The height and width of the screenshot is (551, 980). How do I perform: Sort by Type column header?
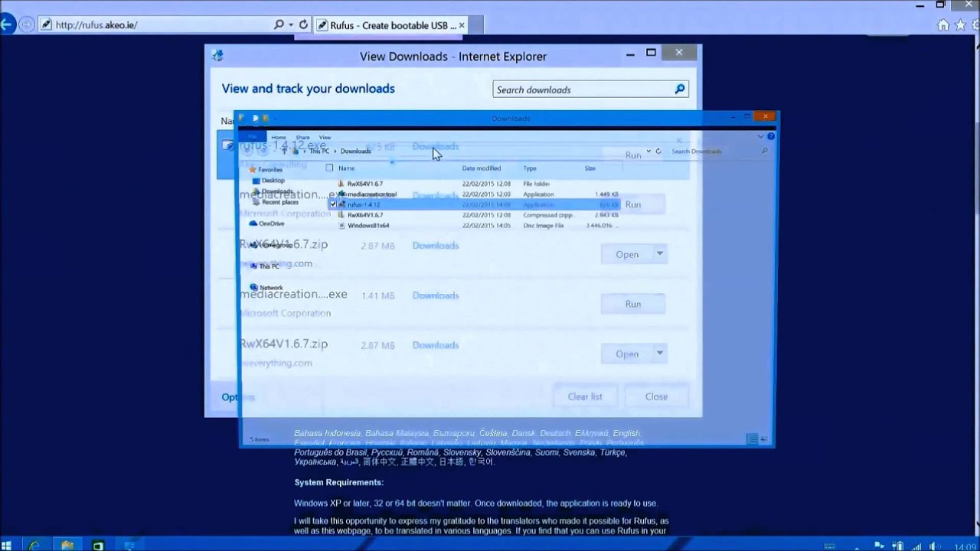pyautogui.click(x=530, y=168)
